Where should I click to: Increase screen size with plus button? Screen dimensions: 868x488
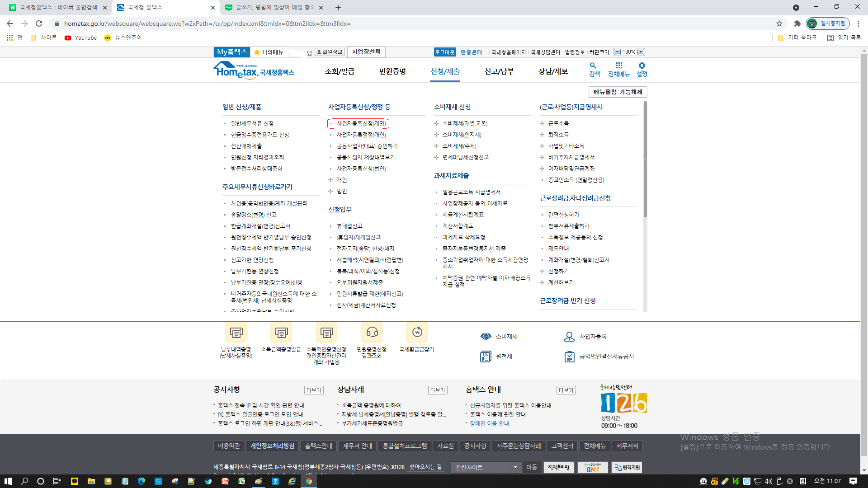click(x=641, y=52)
